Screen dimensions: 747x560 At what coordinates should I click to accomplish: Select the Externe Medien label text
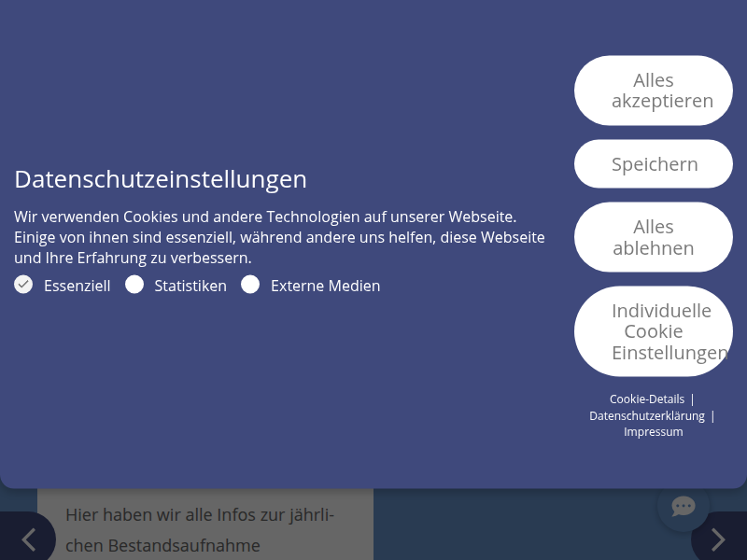coord(325,286)
